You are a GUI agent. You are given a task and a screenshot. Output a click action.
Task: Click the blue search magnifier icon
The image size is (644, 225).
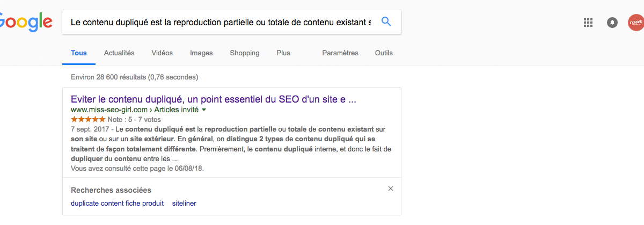386,22
